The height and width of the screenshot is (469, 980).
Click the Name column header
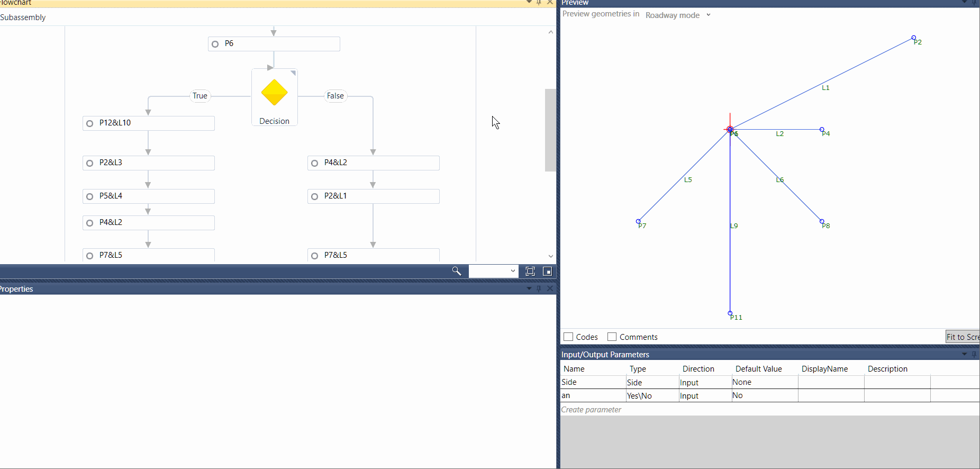tap(574, 369)
